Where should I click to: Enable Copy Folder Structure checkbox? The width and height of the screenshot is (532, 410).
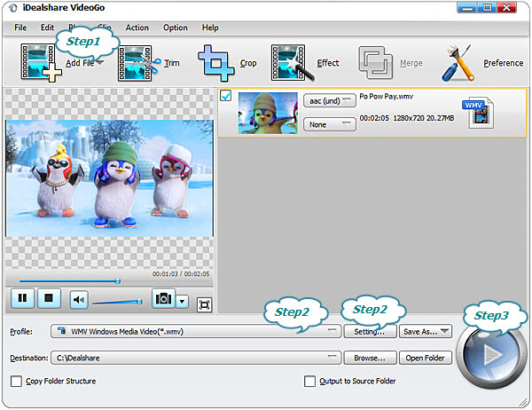coord(16,381)
